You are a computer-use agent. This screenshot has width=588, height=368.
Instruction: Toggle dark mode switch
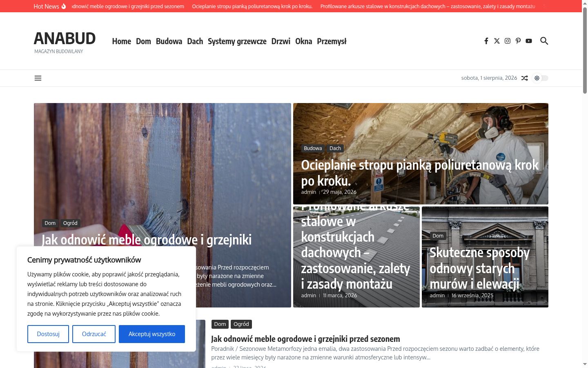tap(541, 78)
